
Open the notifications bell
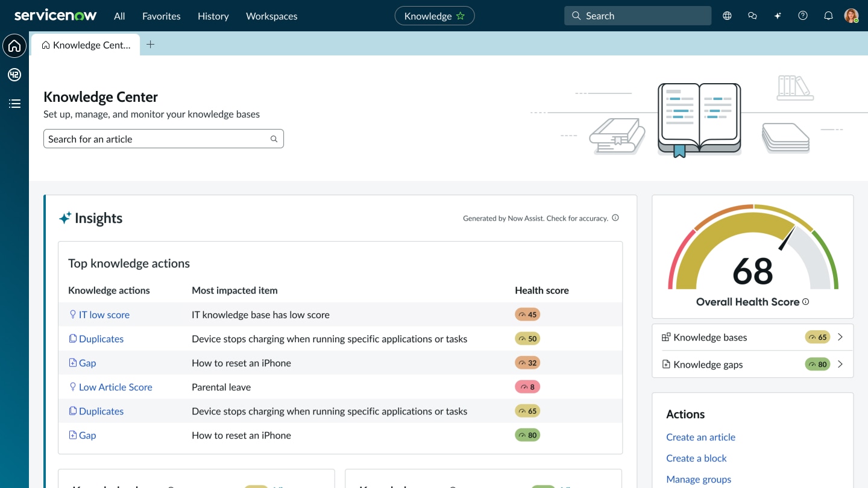828,16
